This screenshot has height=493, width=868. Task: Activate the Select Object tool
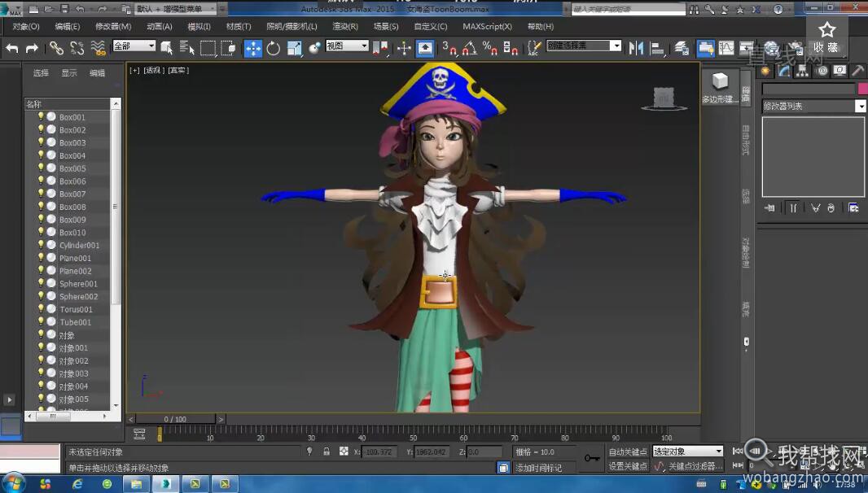(166, 48)
